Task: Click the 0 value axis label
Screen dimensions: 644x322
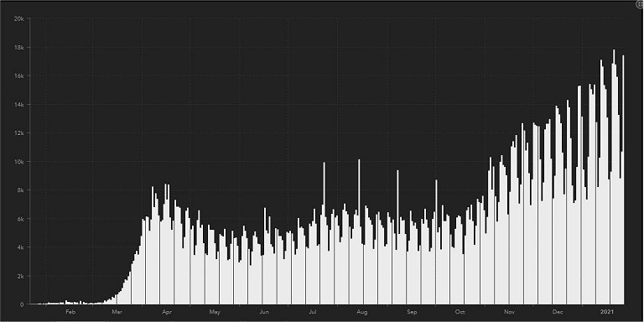Action: (x=22, y=304)
